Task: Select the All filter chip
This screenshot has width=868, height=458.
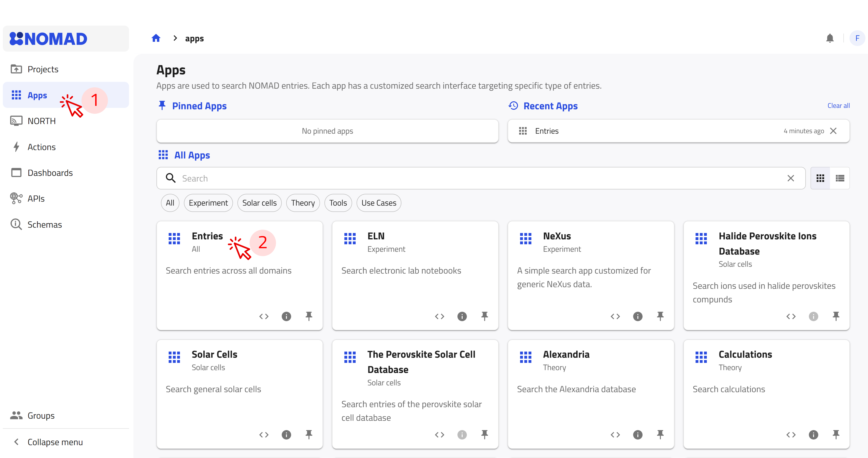Action: [170, 203]
